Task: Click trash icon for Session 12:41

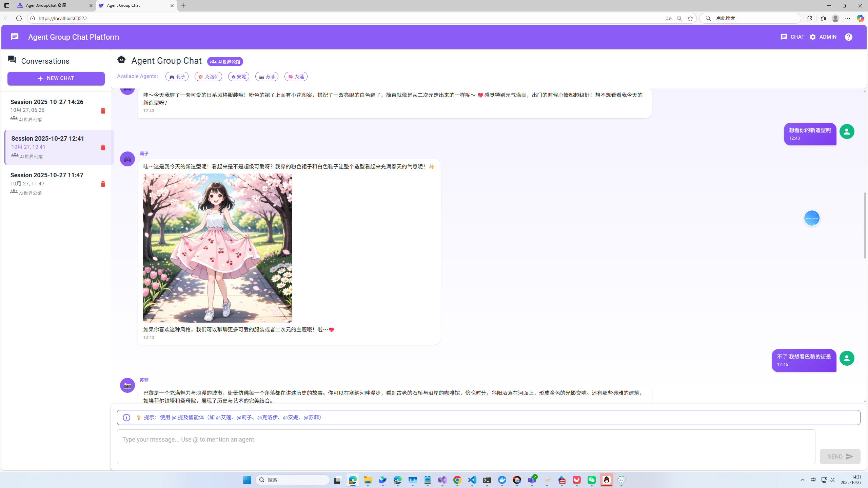Action: (103, 147)
